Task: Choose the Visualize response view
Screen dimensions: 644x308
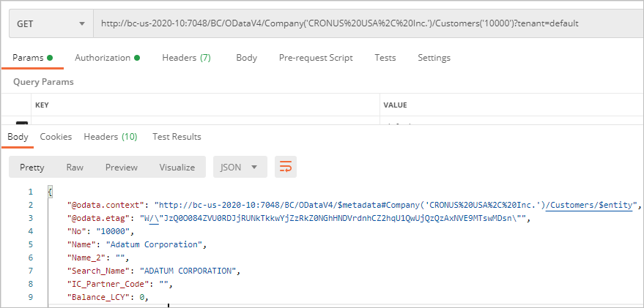Action: 177,168
